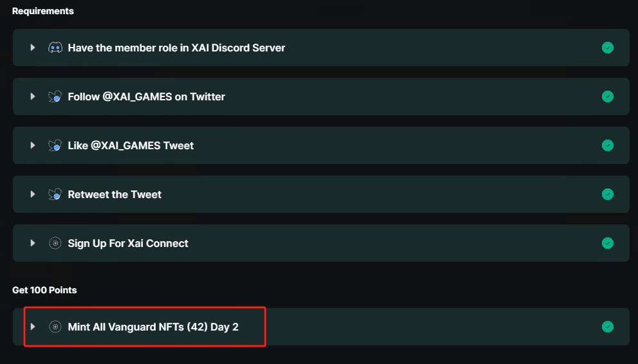
Task: Expand the Sign Up For Xai Connect arrow
Action: [x=32, y=243]
